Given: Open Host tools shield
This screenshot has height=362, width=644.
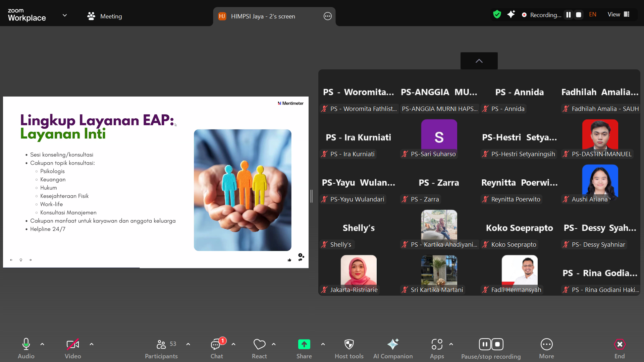Looking at the screenshot, I should (x=349, y=349).
